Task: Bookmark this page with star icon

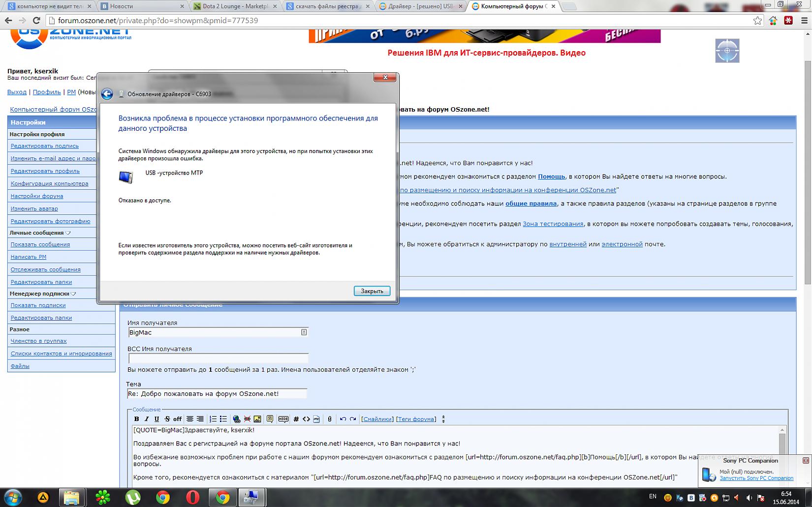Action: tap(757, 21)
